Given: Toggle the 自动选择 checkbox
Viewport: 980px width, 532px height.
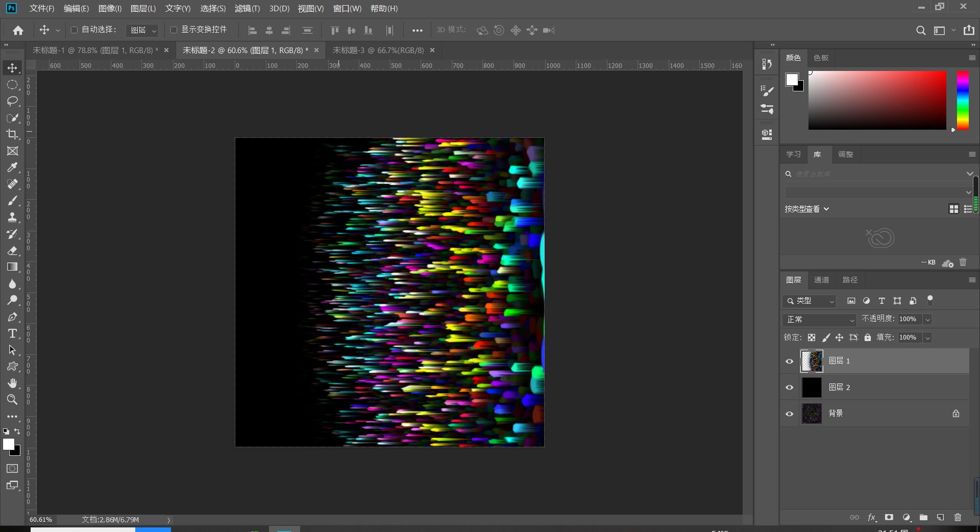Looking at the screenshot, I should [74, 30].
